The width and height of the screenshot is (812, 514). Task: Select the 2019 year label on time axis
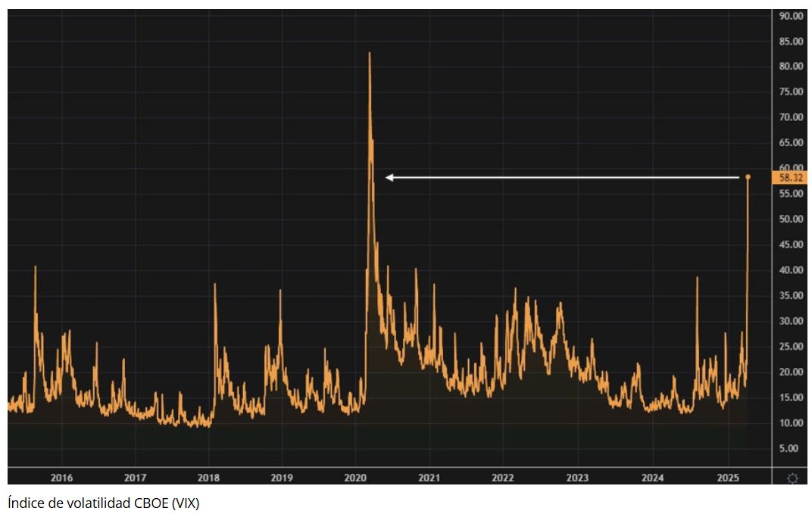coord(282,477)
